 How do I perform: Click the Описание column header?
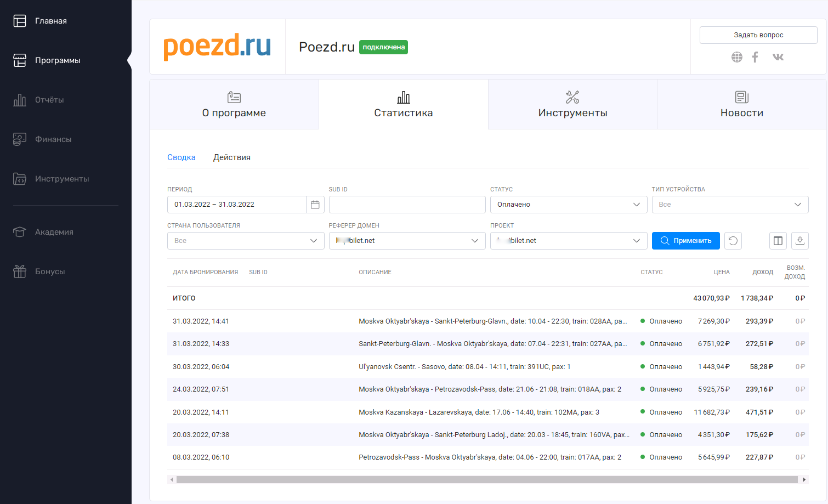(x=375, y=272)
